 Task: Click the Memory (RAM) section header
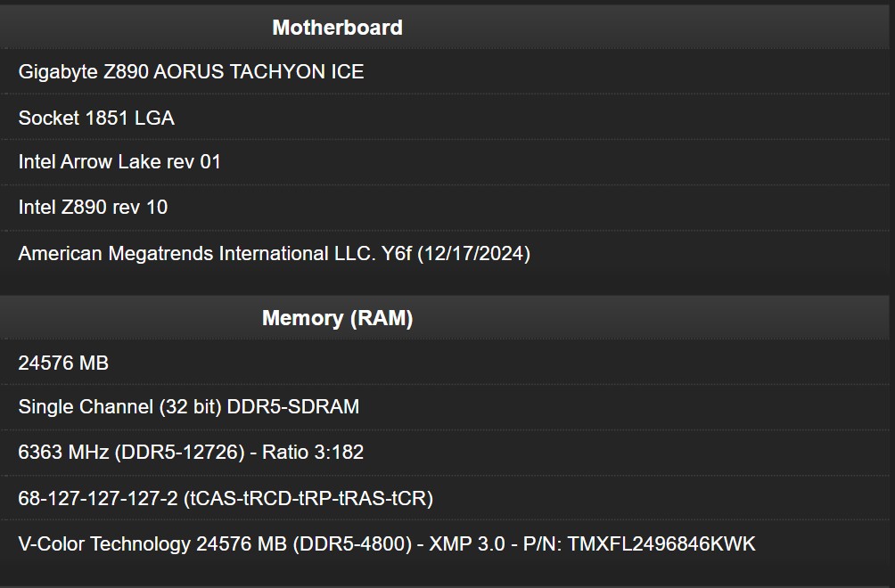[337, 318]
